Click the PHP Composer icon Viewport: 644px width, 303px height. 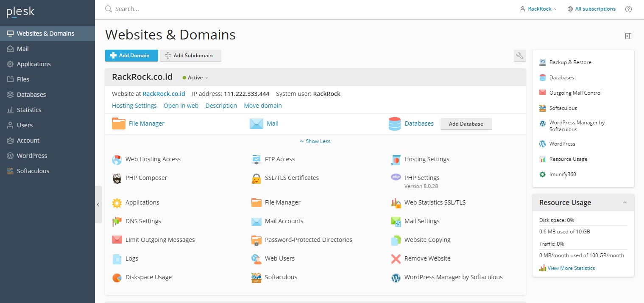[117, 178]
